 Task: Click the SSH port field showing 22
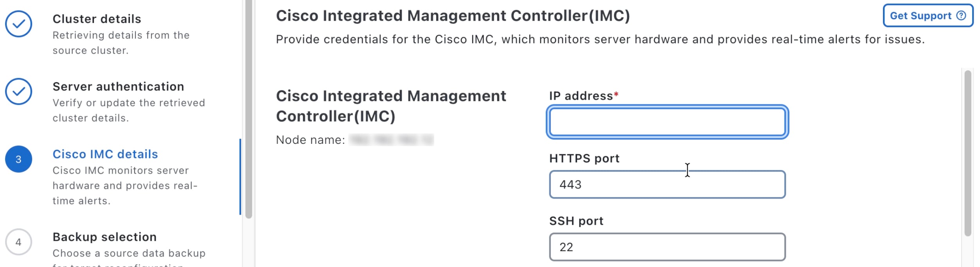point(667,247)
